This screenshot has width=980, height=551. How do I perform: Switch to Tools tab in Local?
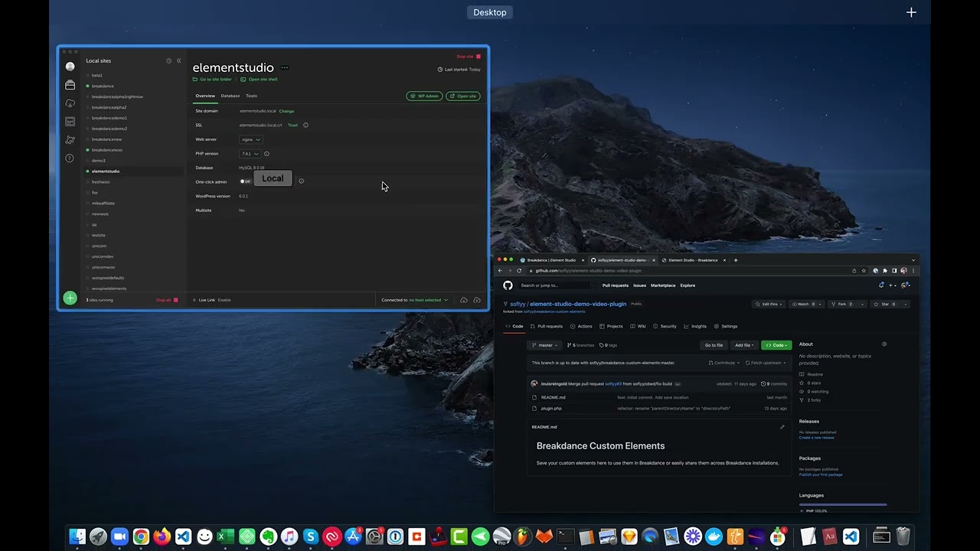[x=251, y=96]
